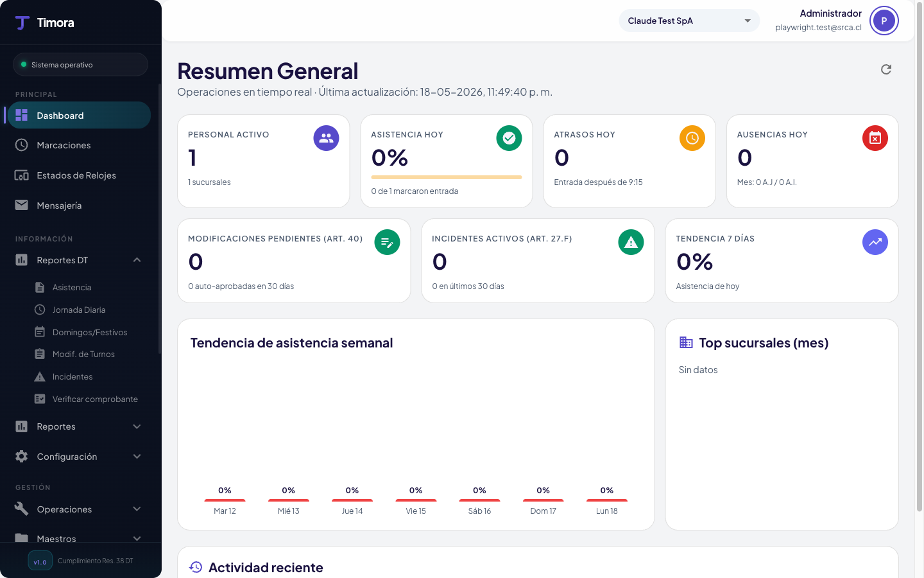Click the Asistencia Hoy progress bar
The width and height of the screenshot is (924, 578).
click(447, 177)
